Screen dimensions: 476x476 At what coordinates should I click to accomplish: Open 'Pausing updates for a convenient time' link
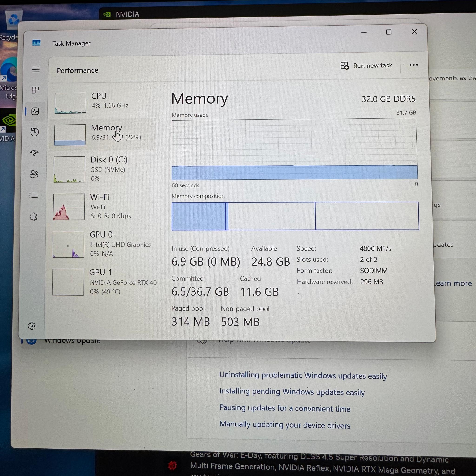(x=285, y=408)
